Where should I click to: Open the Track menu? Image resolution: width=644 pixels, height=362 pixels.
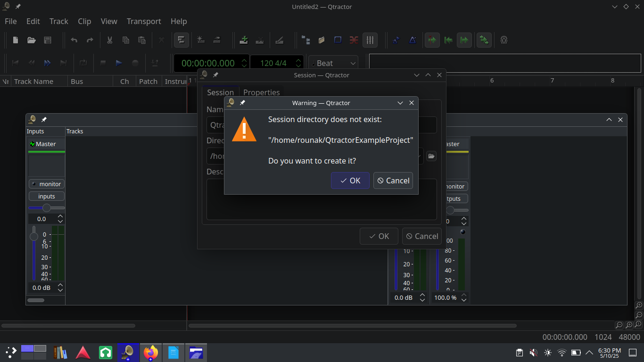[x=59, y=21]
